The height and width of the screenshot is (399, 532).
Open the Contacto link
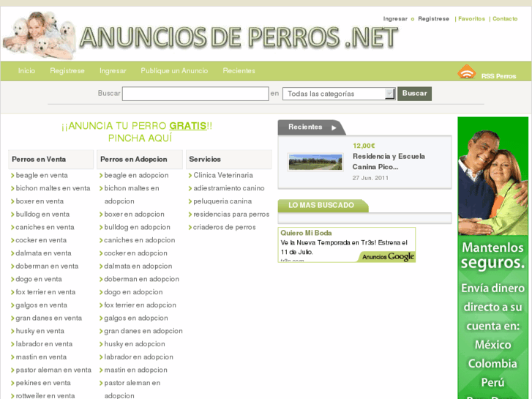click(x=505, y=19)
